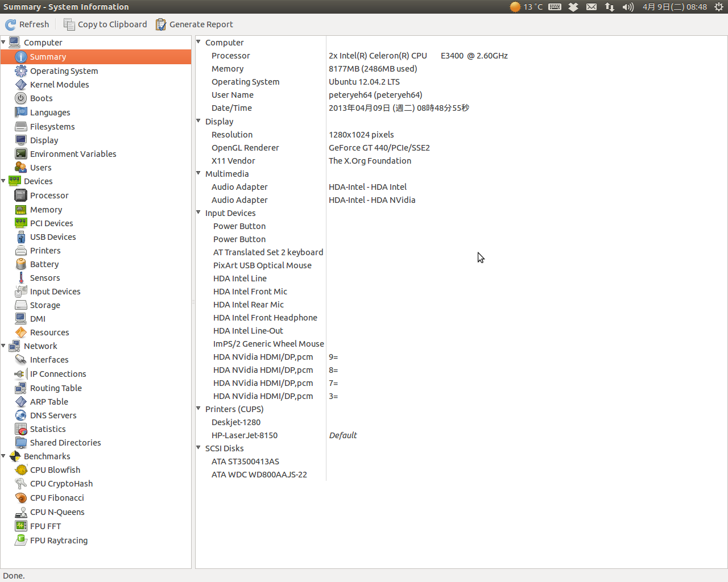
Task: Click the Refresh toolbar button
Action: (27, 24)
